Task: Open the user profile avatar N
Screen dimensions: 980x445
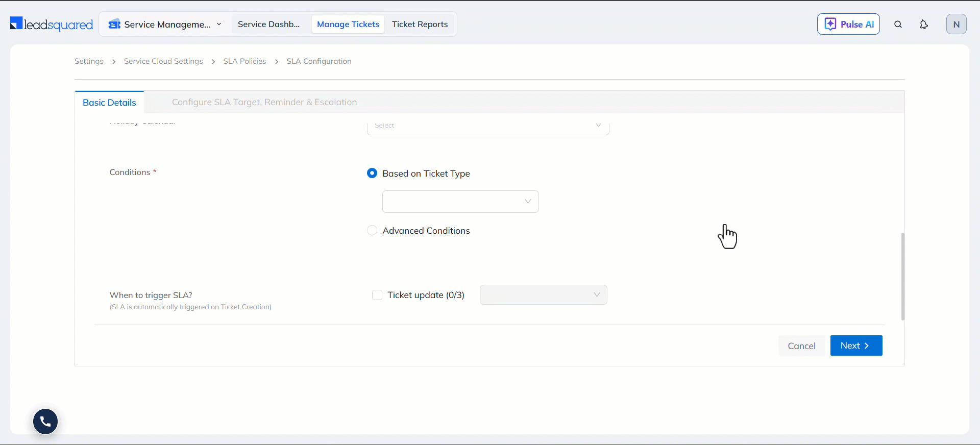Action: coord(957,24)
